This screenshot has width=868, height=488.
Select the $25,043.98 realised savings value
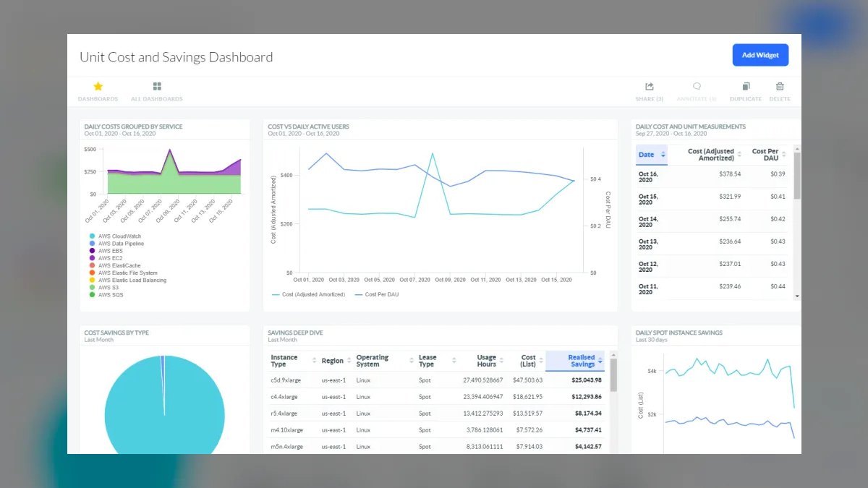[586, 380]
